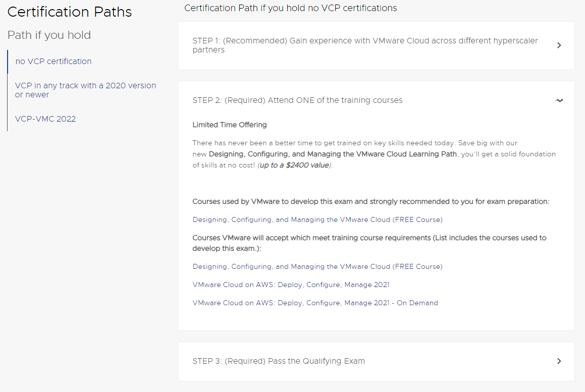Click the 'Certification Paths' sidebar heading
585x392 pixels.
coord(70,12)
